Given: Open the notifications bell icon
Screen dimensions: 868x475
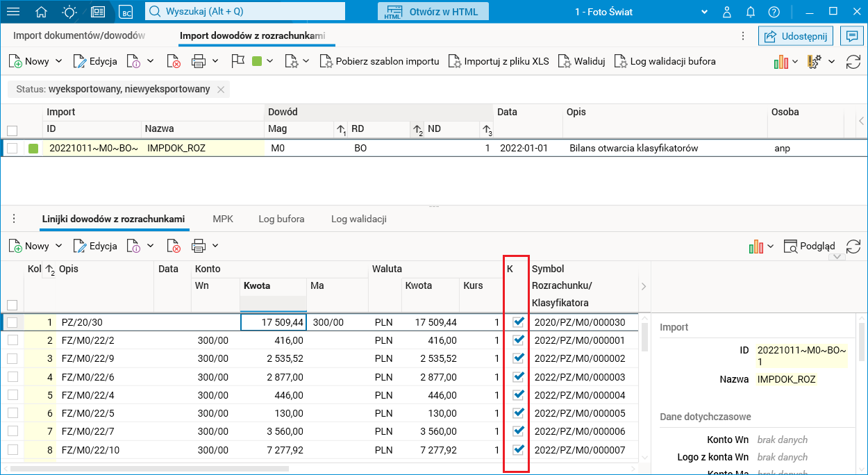Looking at the screenshot, I should pyautogui.click(x=751, y=12).
